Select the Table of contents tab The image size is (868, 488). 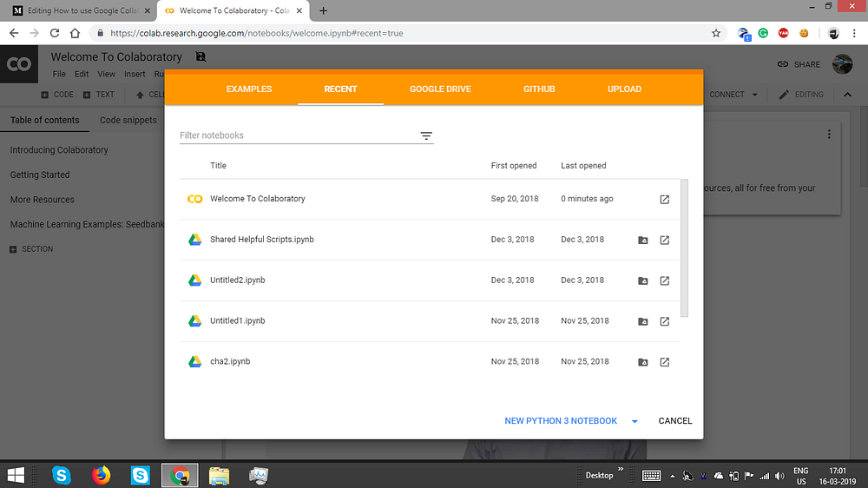45,120
